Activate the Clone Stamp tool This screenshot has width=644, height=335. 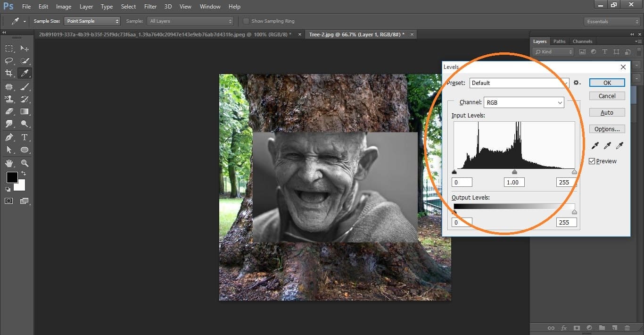[x=9, y=99]
